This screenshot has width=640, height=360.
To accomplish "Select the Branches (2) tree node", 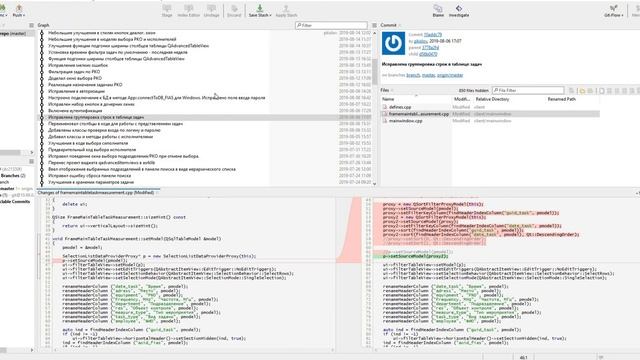I will 13,176.
